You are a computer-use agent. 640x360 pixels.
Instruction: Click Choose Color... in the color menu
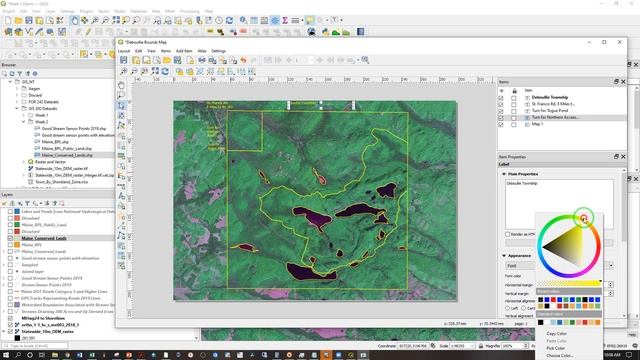pos(560,356)
